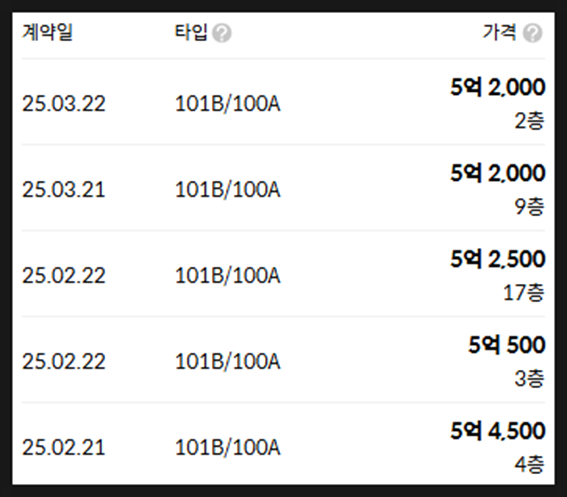Viewport: 567px width, 497px height.
Task: Open the 25.03.22 transaction row
Action: pos(284,102)
